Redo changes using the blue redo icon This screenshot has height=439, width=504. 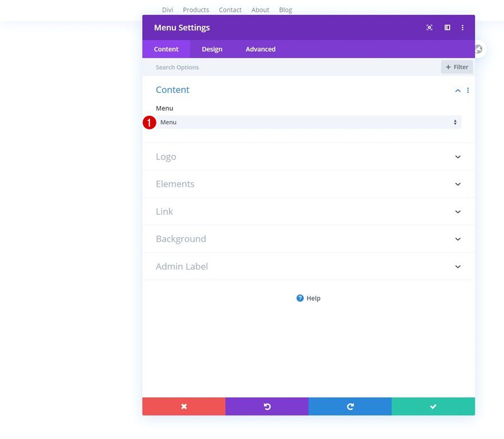[x=350, y=406]
